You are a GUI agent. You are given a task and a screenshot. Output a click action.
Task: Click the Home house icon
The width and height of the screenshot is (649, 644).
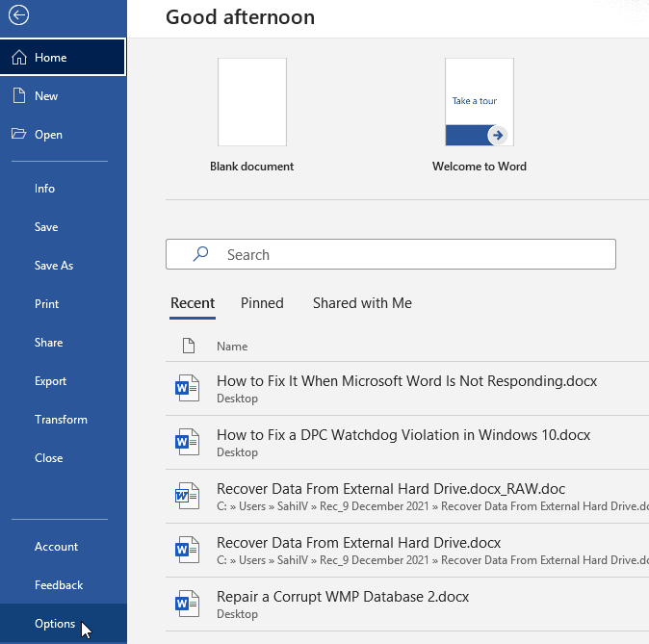[x=19, y=57]
